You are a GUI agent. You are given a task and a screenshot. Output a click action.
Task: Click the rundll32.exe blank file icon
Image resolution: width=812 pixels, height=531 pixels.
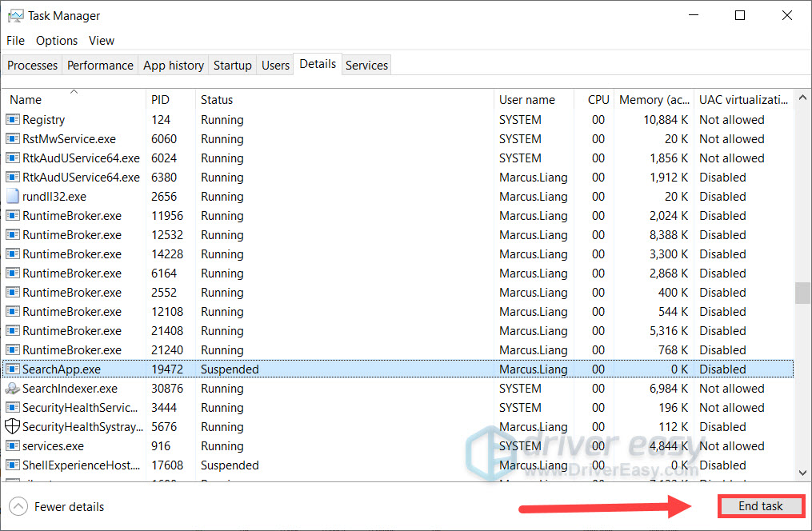point(13,197)
